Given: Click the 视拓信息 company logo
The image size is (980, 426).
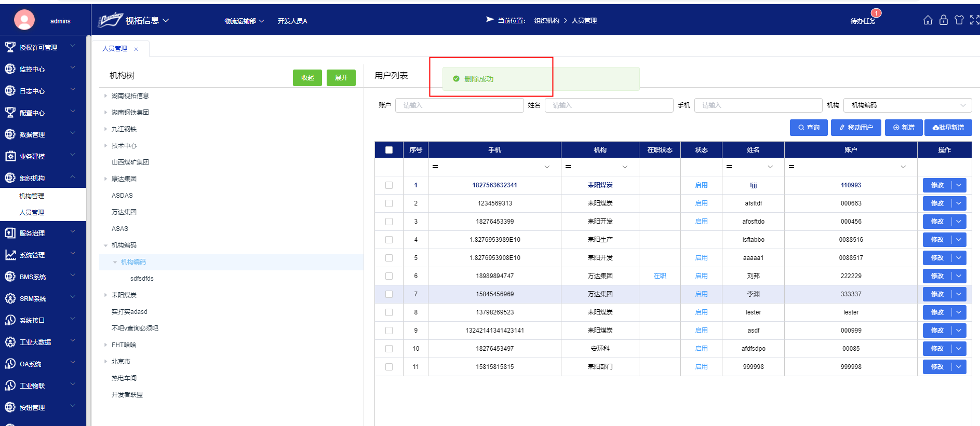Looking at the screenshot, I should [110, 20].
